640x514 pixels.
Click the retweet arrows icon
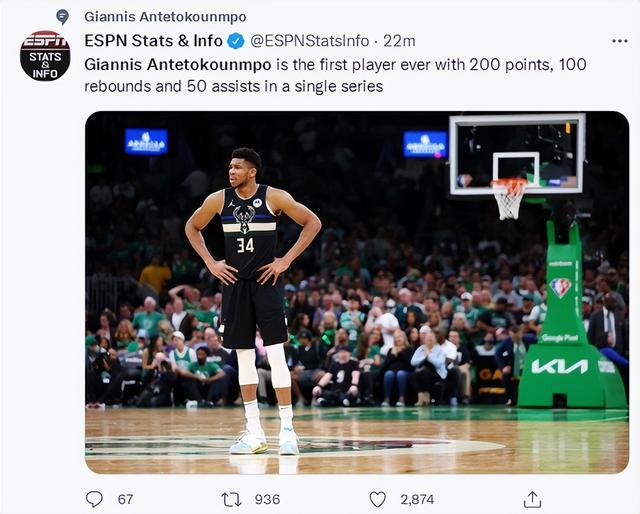point(229,498)
